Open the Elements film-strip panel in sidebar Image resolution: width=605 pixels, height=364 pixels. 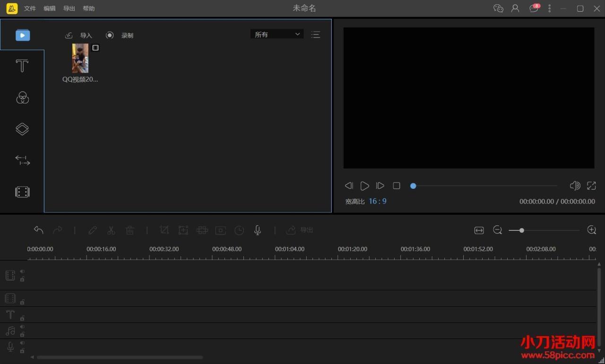point(22,192)
